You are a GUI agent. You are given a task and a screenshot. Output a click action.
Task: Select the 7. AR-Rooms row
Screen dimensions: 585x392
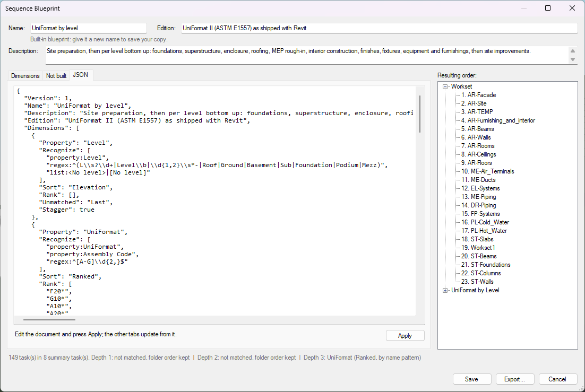point(478,146)
